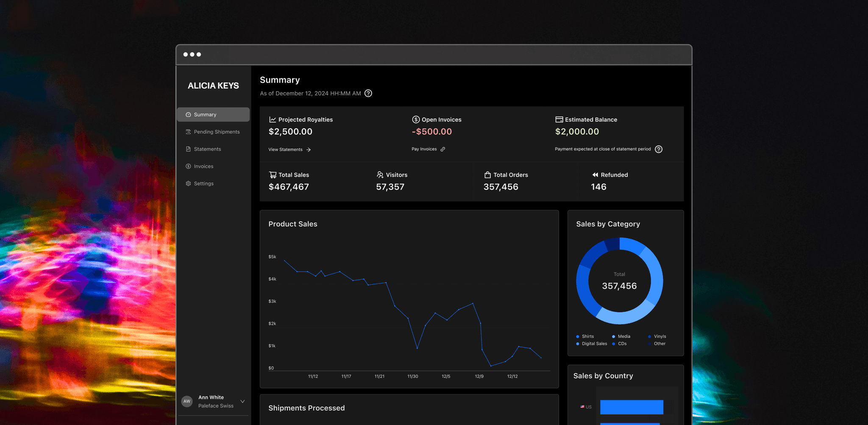Click the Estimated Balance card icon

(x=559, y=119)
